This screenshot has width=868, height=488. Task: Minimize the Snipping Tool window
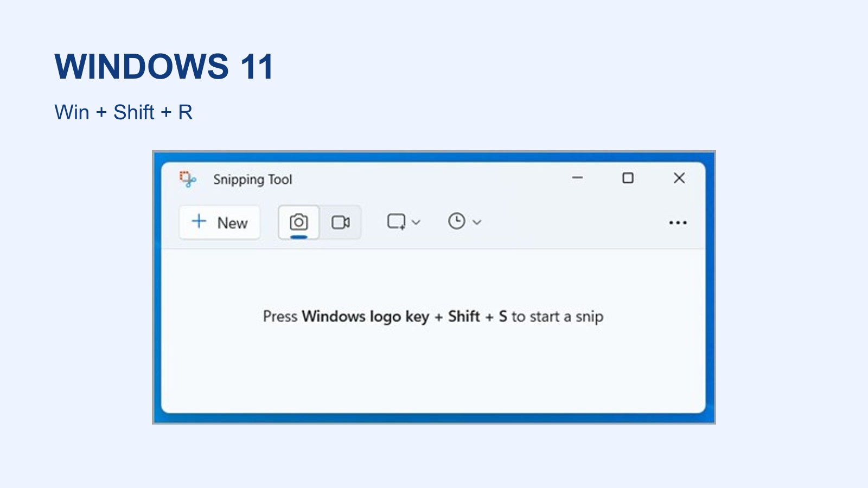coord(577,178)
